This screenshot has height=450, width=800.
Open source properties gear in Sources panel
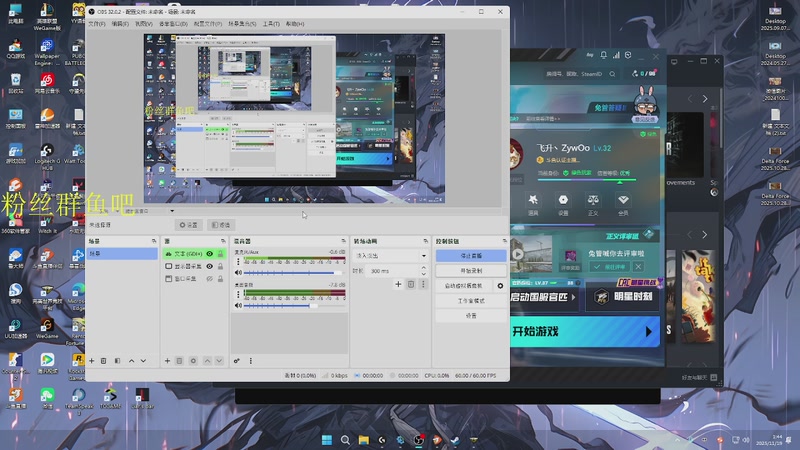coord(193,361)
